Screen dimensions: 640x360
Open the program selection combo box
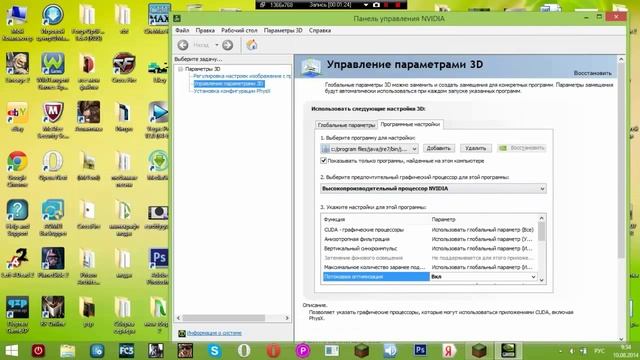tap(369, 149)
